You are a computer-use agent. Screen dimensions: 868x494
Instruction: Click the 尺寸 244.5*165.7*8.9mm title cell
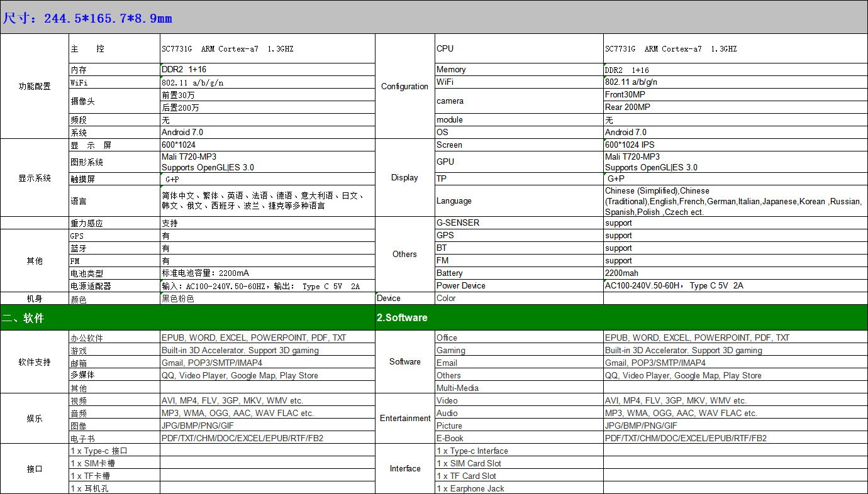(88, 18)
